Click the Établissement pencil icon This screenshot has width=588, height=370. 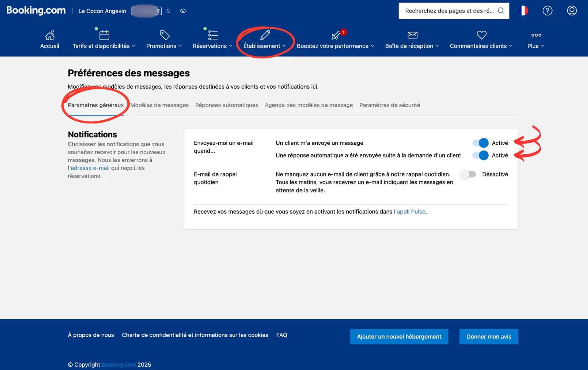pos(265,35)
